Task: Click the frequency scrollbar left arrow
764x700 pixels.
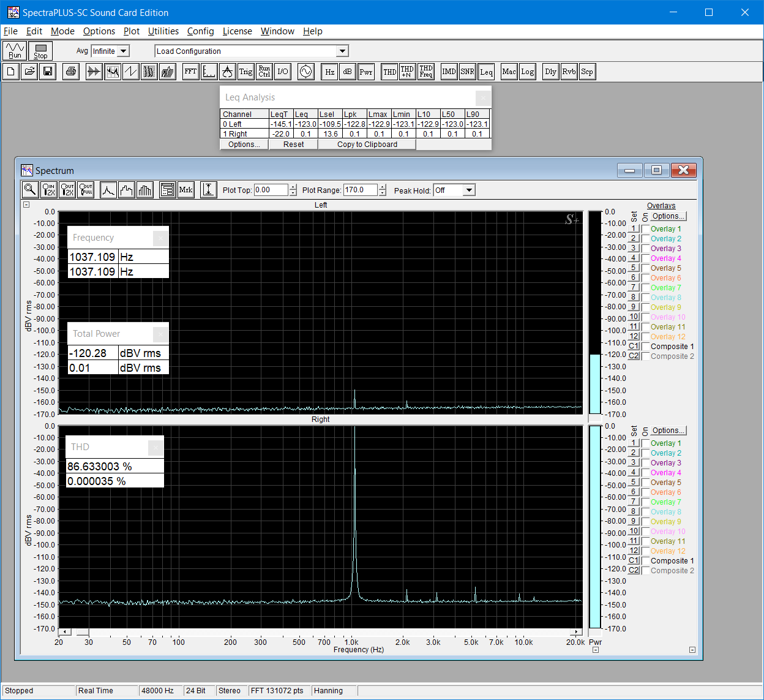Action: point(65,632)
